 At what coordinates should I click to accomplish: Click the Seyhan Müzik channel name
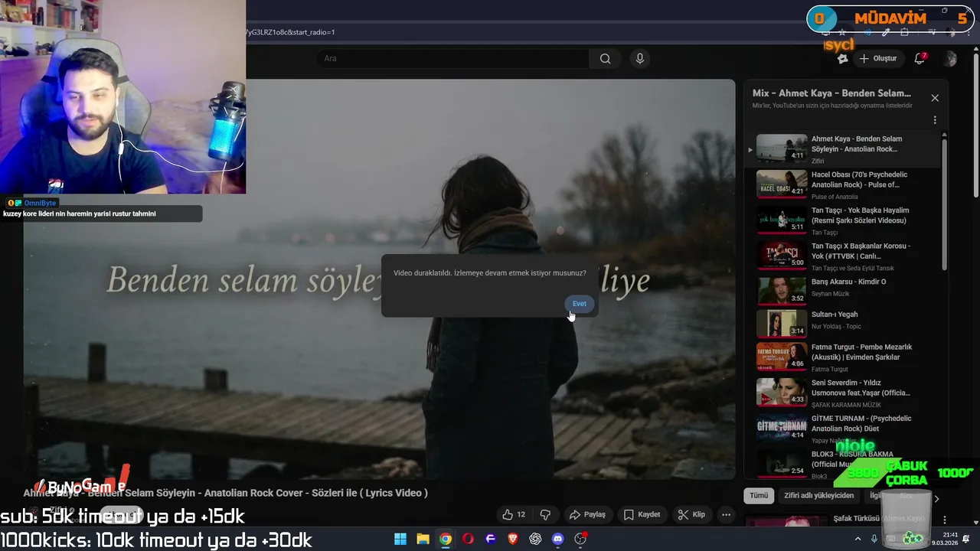[830, 294]
